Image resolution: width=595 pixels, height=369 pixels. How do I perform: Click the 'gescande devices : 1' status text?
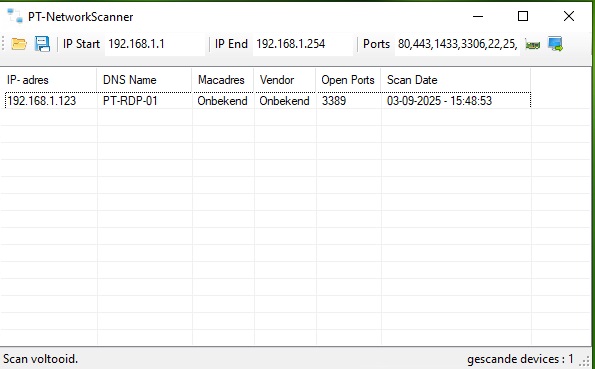pos(520,359)
